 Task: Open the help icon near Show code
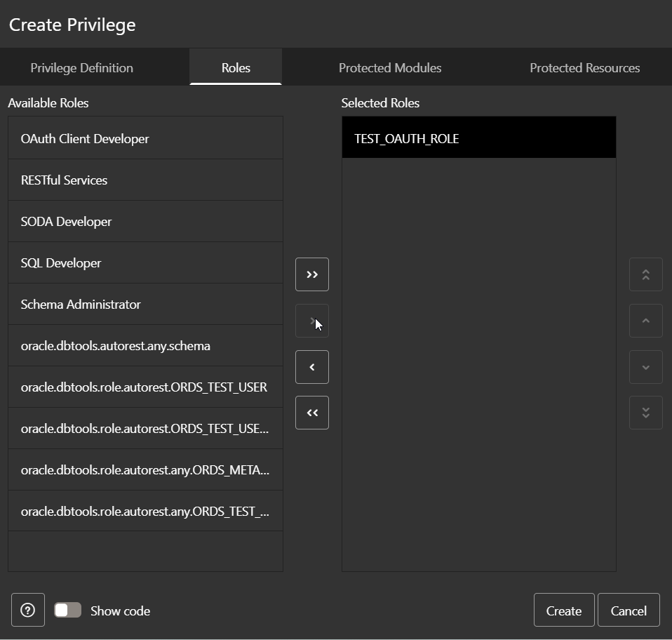27,610
